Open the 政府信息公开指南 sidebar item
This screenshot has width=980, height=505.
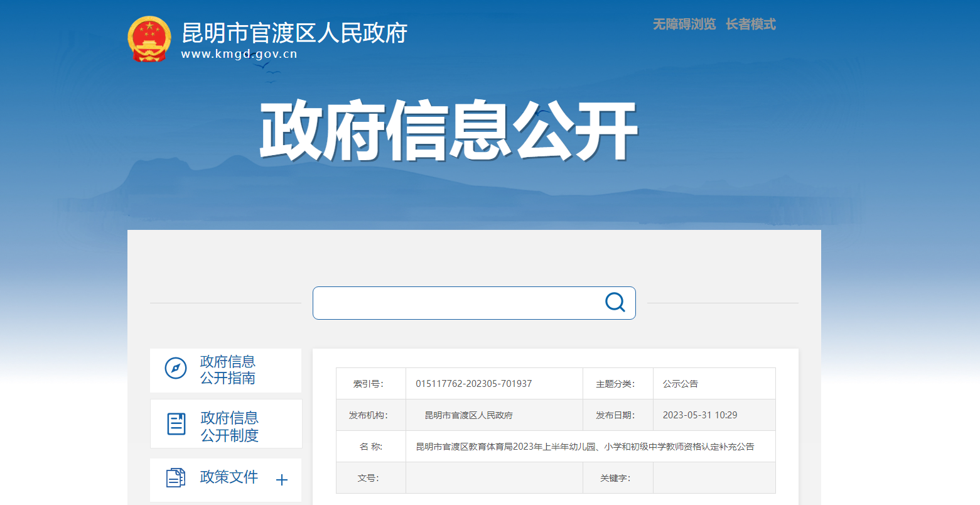tap(227, 370)
